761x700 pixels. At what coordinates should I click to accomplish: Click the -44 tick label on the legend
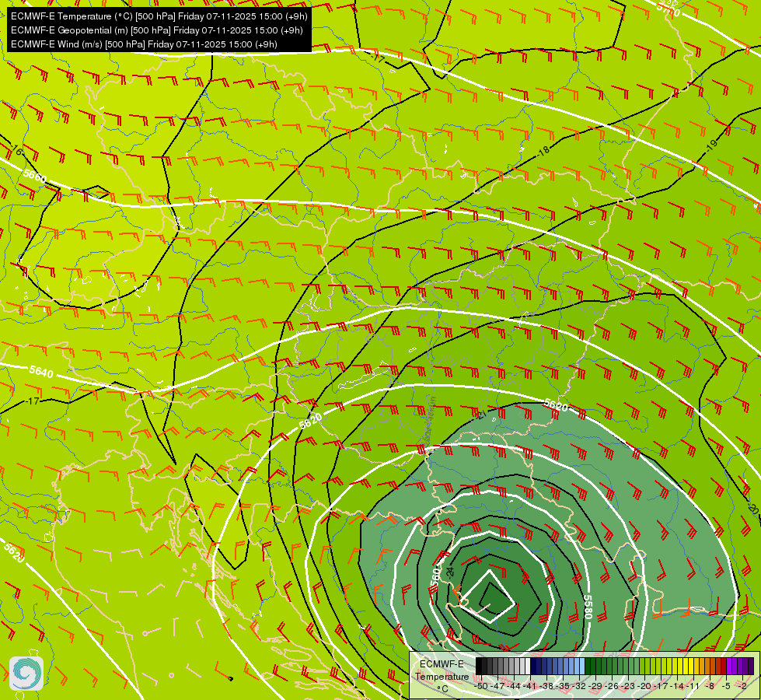pyautogui.click(x=514, y=686)
